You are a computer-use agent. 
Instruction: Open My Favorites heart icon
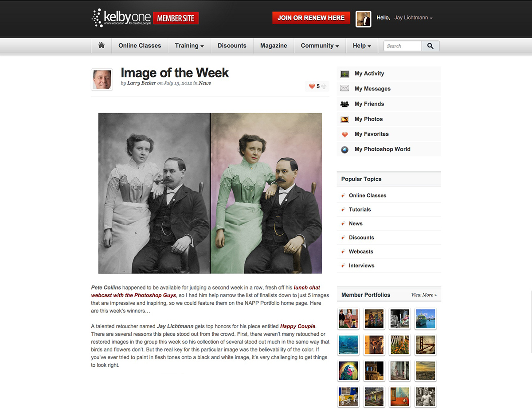tap(345, 134)
